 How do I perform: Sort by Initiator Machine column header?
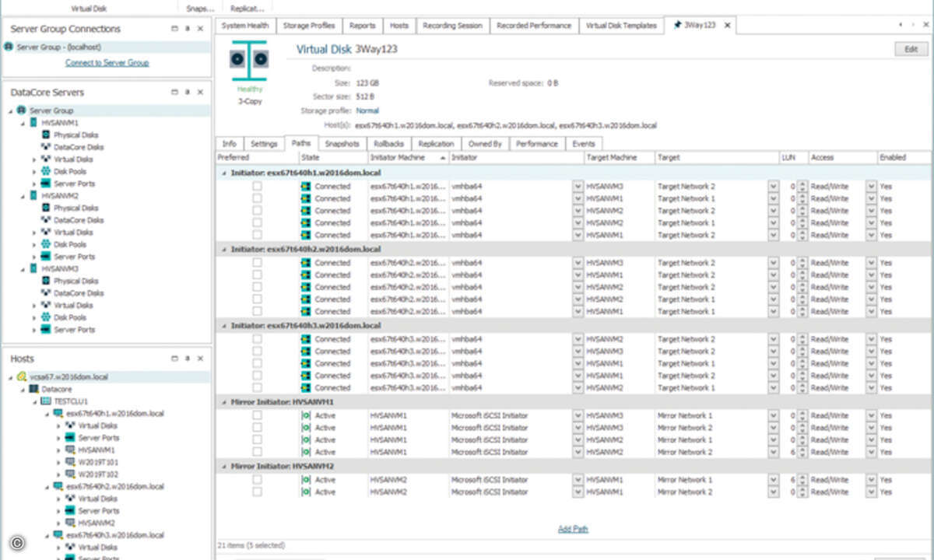[408, 157]
